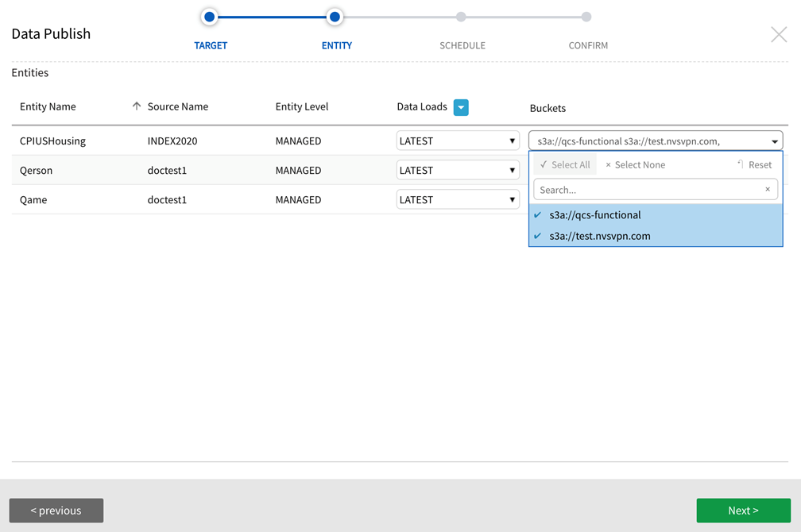Close the Data Publish dialog
Image resolution: width=801 pixels, height=532 pixels.
pyautogui.click(x=779, y=34)
